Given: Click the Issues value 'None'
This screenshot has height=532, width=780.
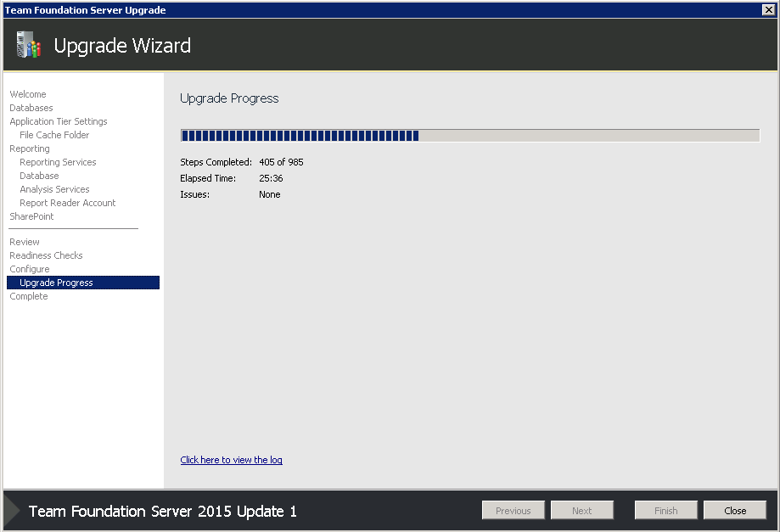Looking at the screenshot, I should [x=270, y=194].
